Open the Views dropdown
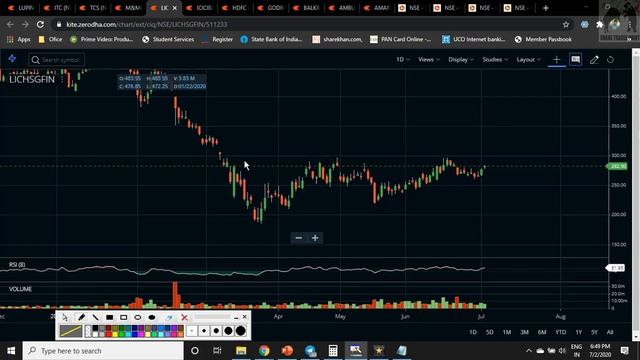Image resolution: width=640 pixels, height=360 pixels. tap(429, 60)
